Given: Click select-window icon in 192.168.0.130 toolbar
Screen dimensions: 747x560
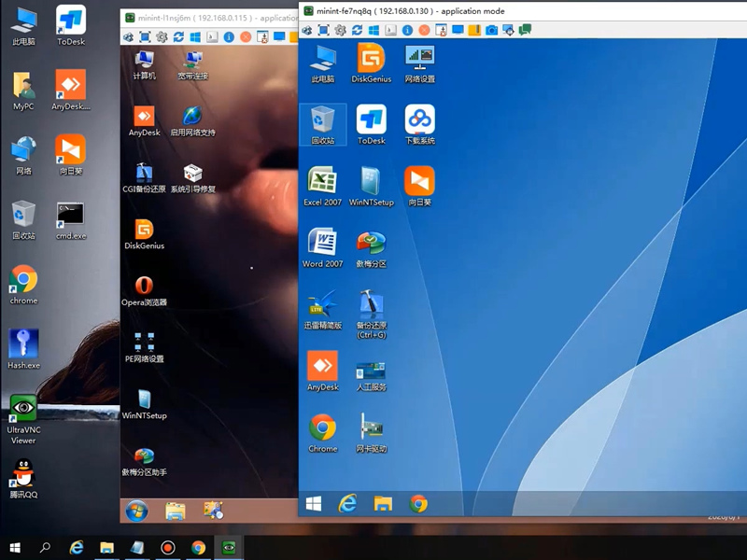Looking at the screenshot, I should 508,30.
